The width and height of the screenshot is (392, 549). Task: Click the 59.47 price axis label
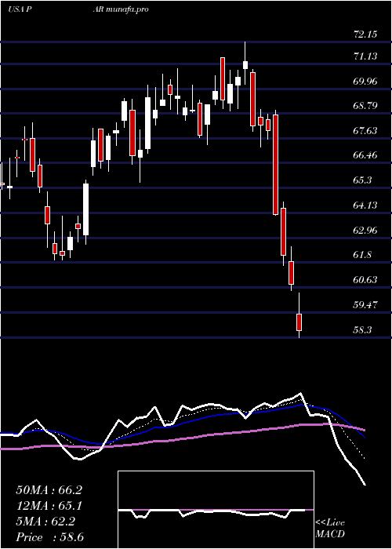coord(365,305)
